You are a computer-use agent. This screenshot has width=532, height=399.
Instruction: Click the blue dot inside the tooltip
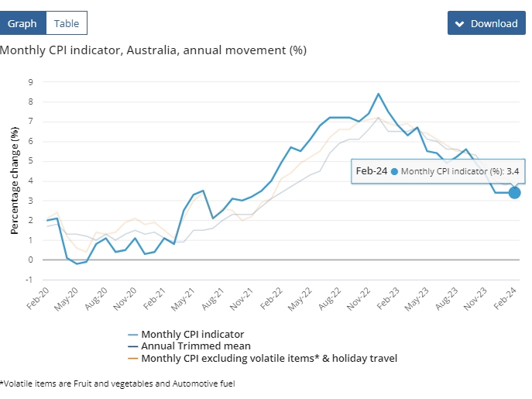coord(395,171)
